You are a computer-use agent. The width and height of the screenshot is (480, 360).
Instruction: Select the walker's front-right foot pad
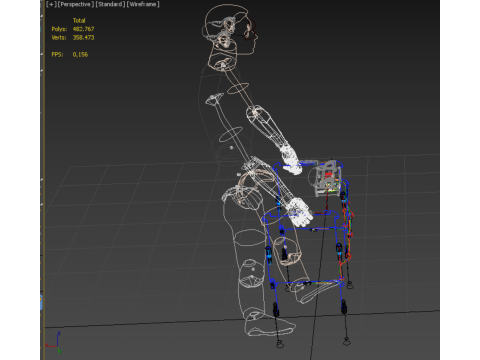pos(347,341)
